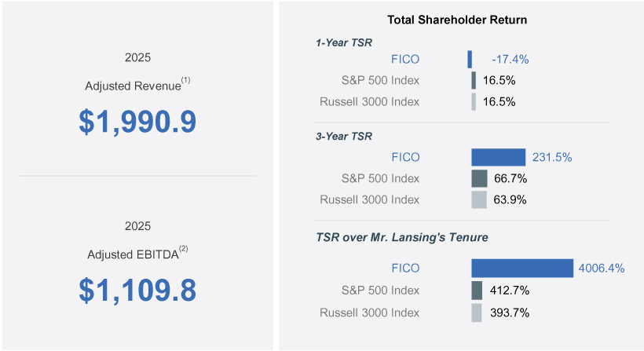Click the 393.7% Russell 3000 value
The height and width of the screenshot is (351, 644).
tap(510, 313)
